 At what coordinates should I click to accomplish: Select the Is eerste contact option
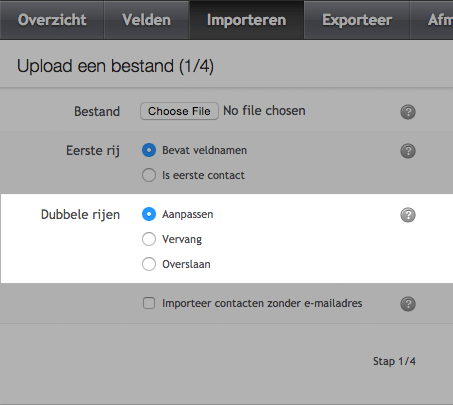click(x=149, y=175)
